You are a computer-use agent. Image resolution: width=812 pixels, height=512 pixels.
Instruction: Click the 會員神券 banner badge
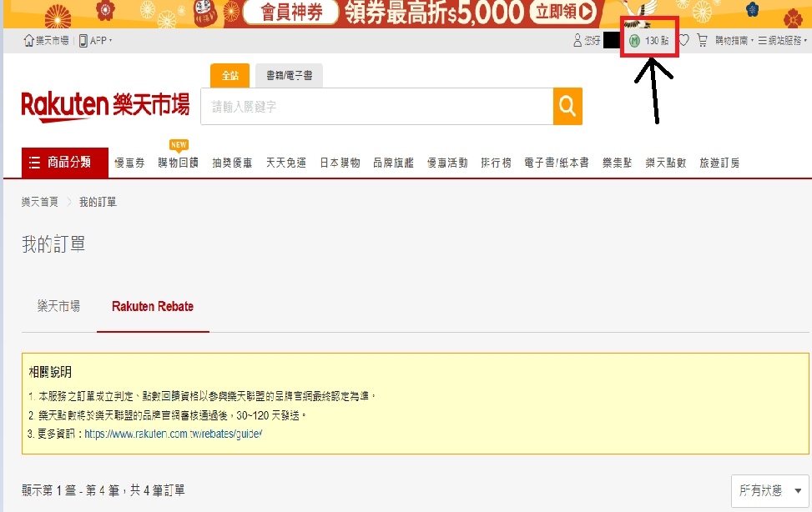(290, 12)
